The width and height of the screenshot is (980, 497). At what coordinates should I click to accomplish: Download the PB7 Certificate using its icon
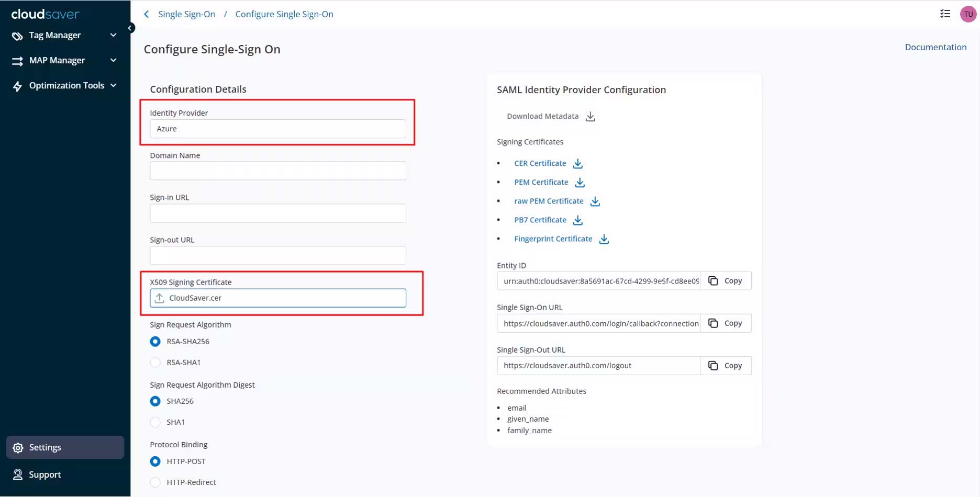tap(577, 220)
